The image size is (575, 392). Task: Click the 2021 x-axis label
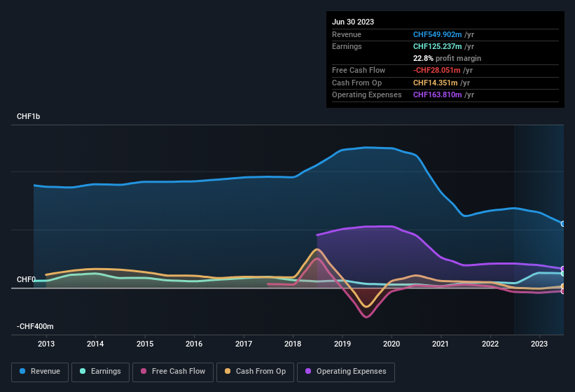[x=441, y=344]
